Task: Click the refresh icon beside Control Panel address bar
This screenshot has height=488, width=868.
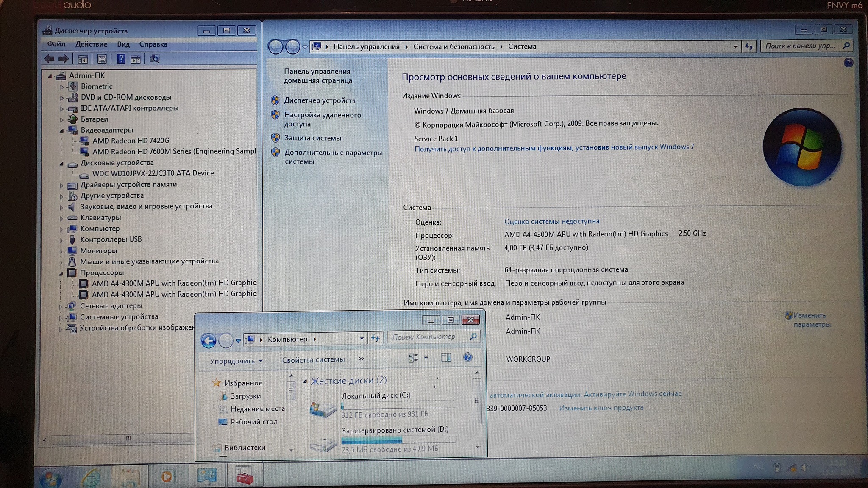Action: tap(749, 47)
